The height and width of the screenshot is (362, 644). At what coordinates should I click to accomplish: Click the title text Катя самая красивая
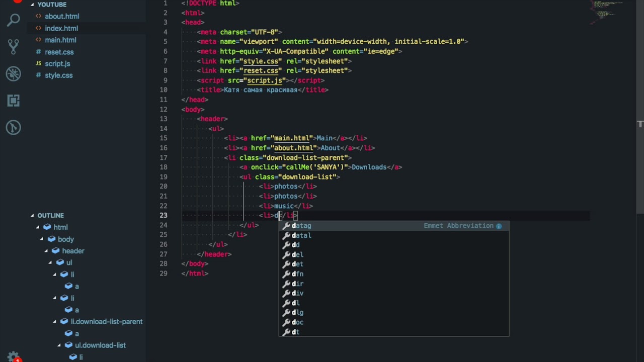261,89
